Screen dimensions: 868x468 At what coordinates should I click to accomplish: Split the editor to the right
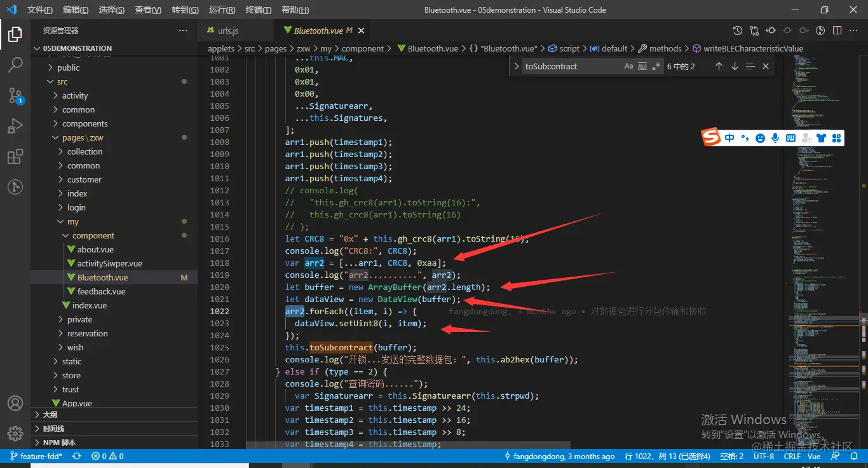tap(837, 30)
